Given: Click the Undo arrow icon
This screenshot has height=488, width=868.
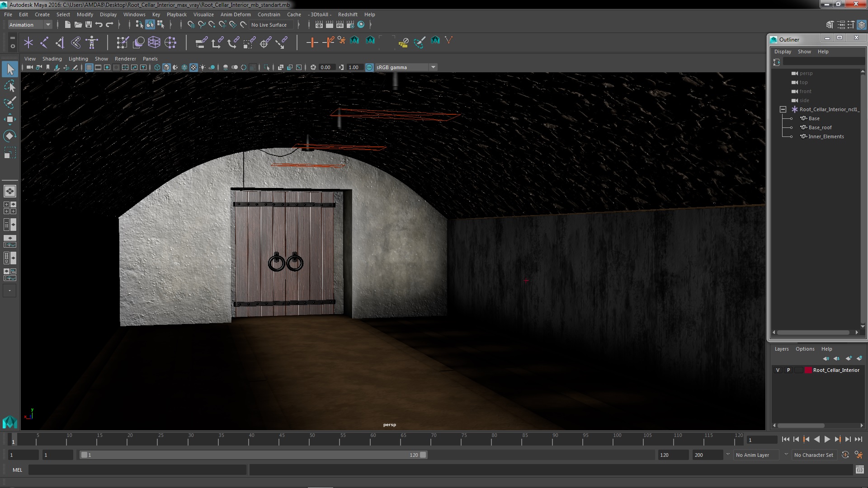Looking at the screenshot, I should tap(99, 25).
